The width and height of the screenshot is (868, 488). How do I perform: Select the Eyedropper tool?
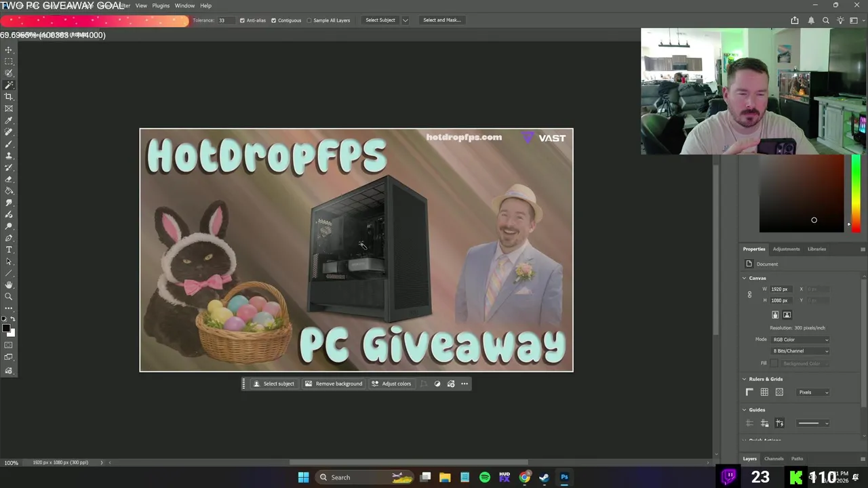tap(9, 121)
